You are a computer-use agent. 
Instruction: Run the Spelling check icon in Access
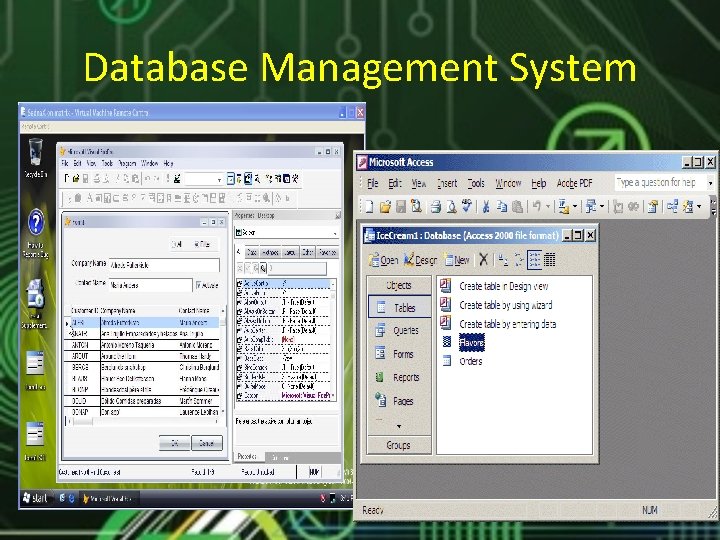(467, 207)
